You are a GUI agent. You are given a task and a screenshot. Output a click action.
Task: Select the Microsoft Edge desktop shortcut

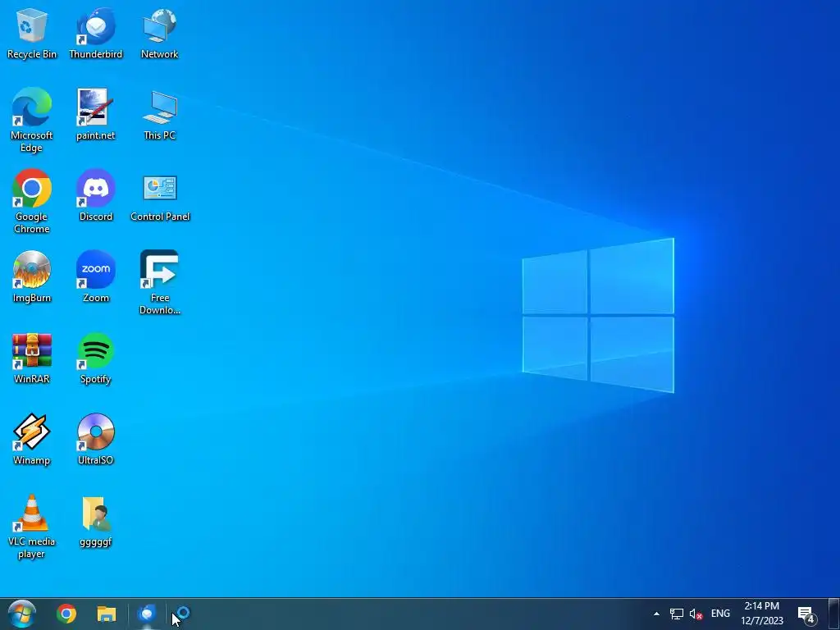[x=32, y=120]
